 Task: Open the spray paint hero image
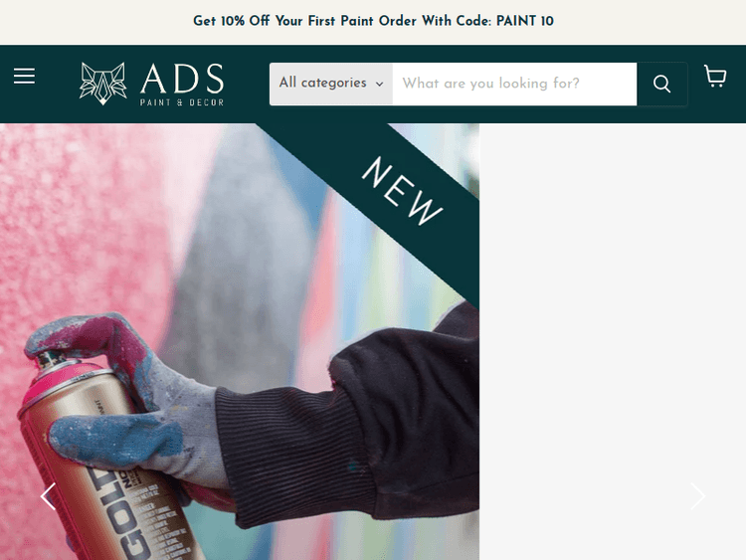(x=240, y=341)
